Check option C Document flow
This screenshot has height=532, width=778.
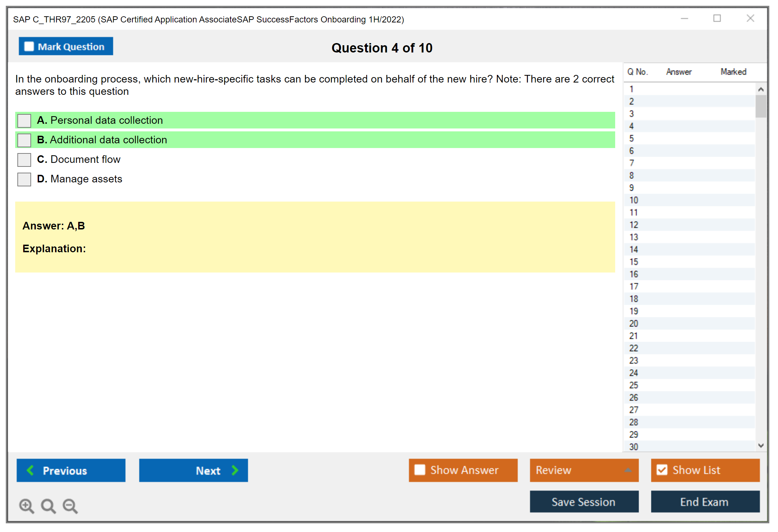[x=24, y=160]
